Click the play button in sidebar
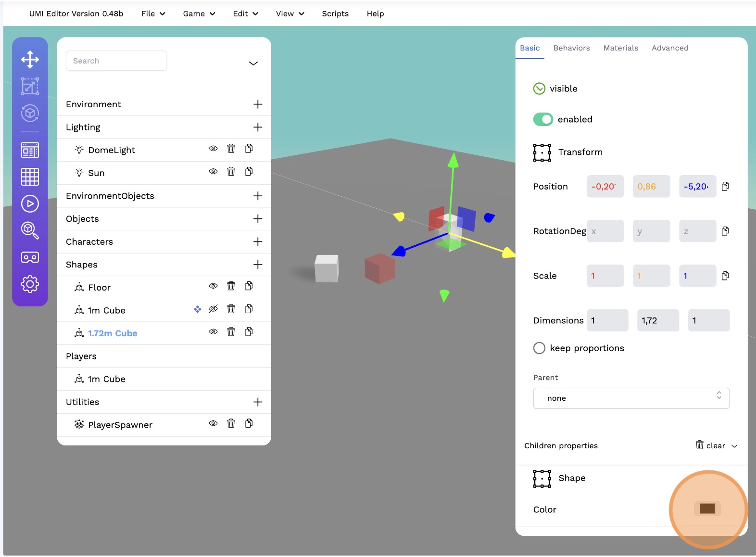Image resolution: width=756 pixels, height=557 pixels. click(30, 204)
